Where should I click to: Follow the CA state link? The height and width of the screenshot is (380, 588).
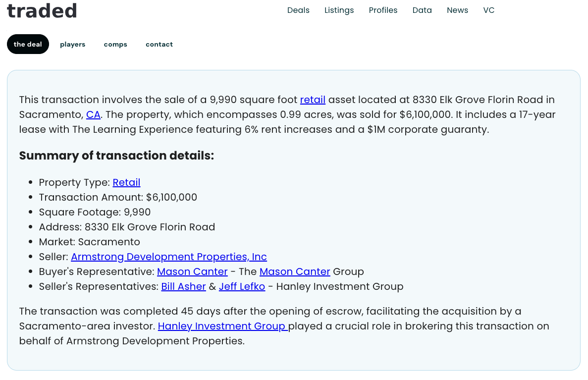tap(93, 114)
